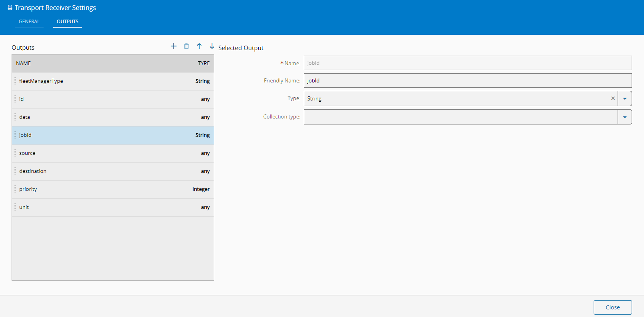This screenshot has width=644, height=317.
Task: Expand the Collection type dropdown arrow
Action: point(624,117)
